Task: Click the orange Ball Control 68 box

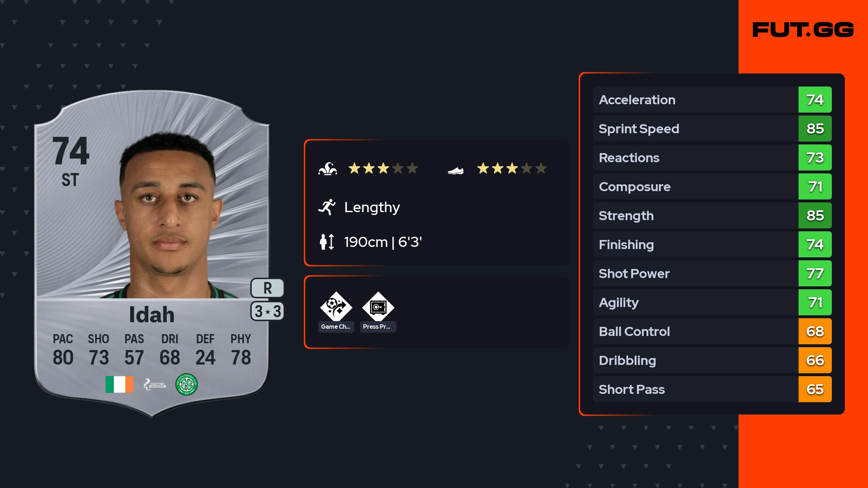Action: click(x=815, y=331)
